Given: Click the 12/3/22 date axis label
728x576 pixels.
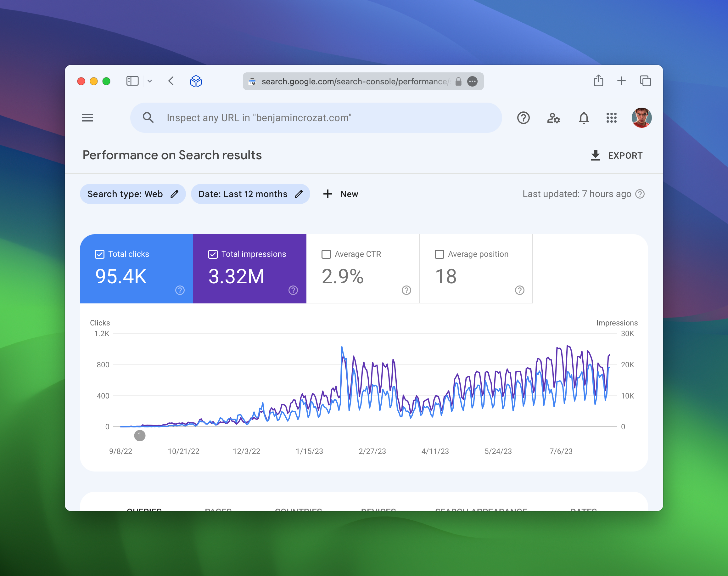Looking at the screenshot, I should (x=247, y=451).
